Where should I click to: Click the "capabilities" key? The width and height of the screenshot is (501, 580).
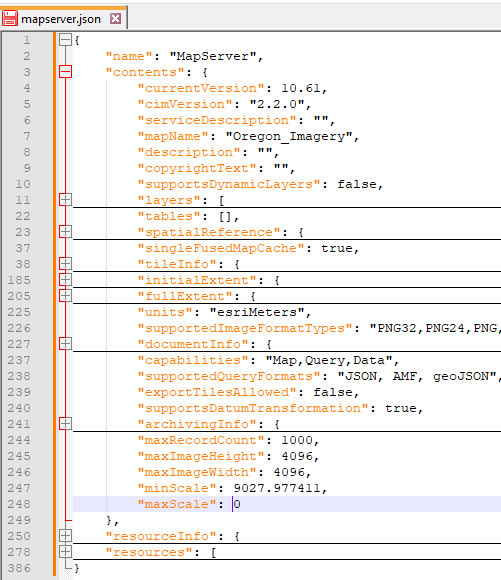pos(193,360)
